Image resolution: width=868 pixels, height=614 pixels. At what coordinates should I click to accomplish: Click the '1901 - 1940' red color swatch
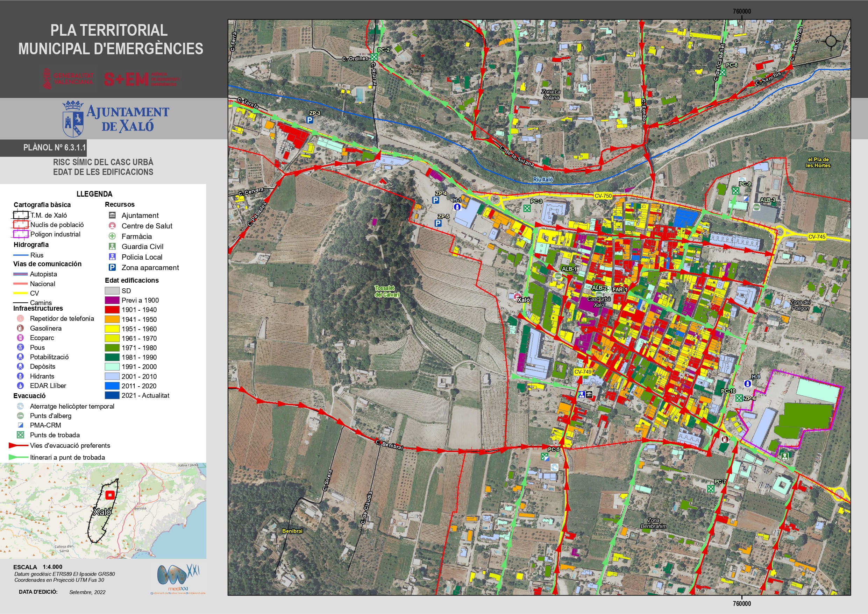coord(112,310)
